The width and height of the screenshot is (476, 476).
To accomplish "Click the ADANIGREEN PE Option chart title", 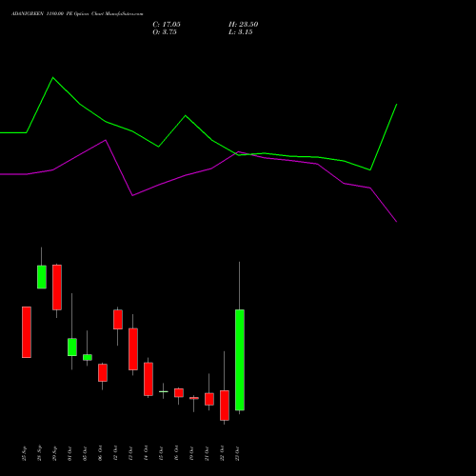I will (77, 14).
